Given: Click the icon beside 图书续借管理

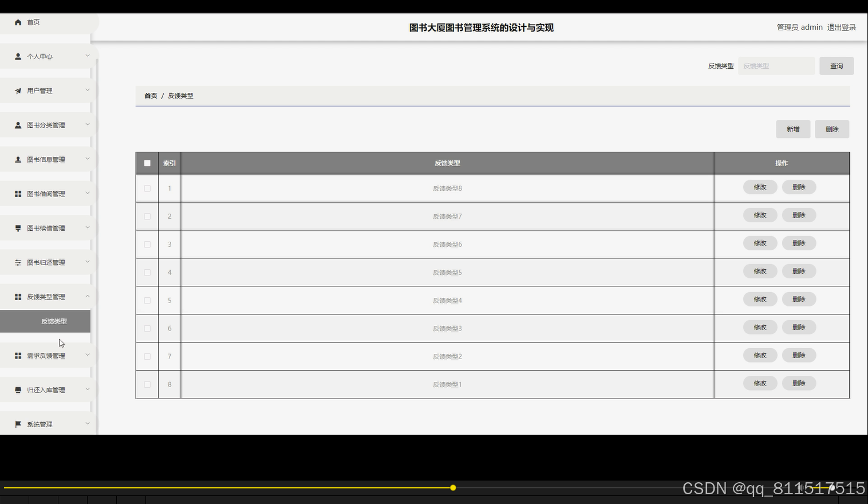Looking at the screenshot, I should [18, 229].
